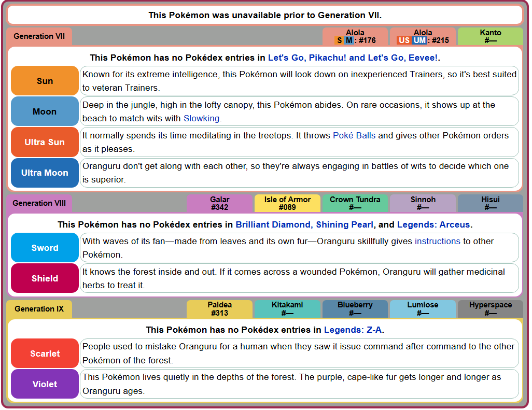
Task: Click the Shield entry about medicinal herbs
Action: click(299, 278)
